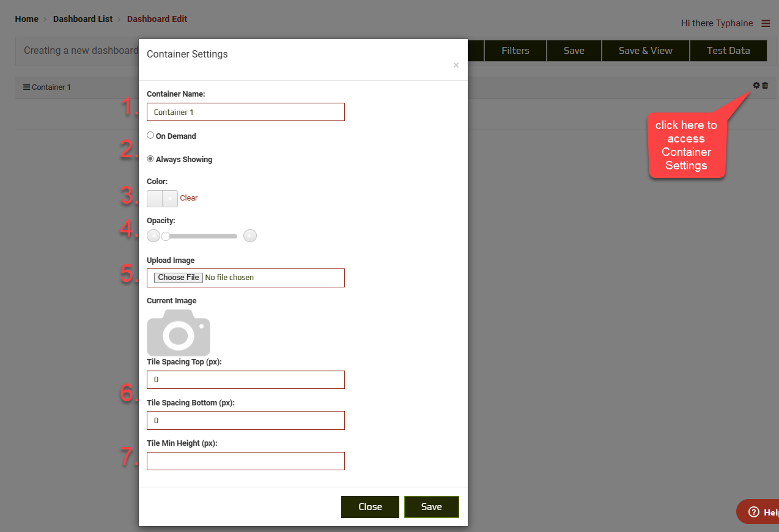Image resolution: width=779 pixels, height=532 pixels.
Task: Select the On Demand radio option
Action: 150,135
